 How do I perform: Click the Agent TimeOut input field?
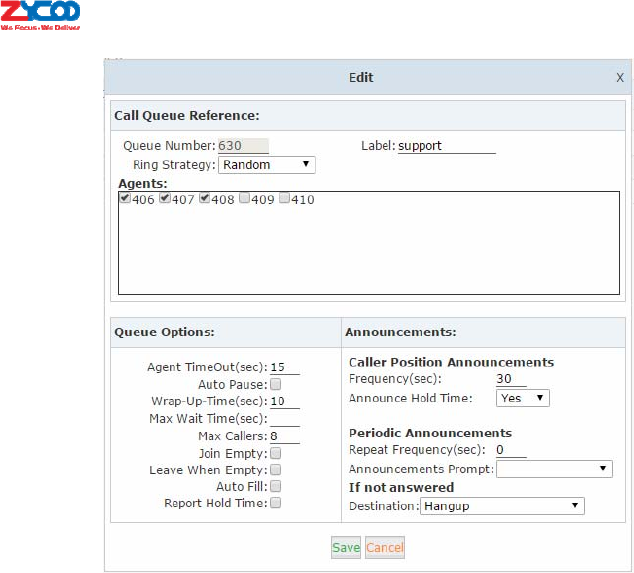click(x=285, y=367)
